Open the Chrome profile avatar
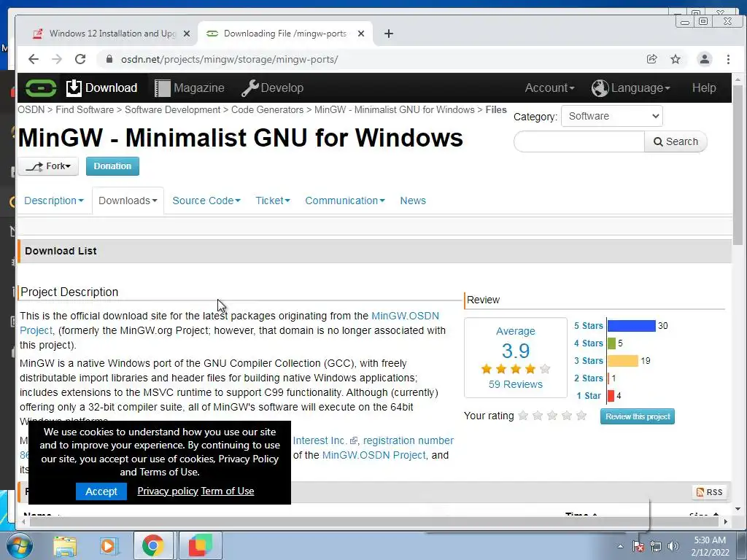This screenshot has width=747, height=560. pyautogui.click(x=704, y=59)
